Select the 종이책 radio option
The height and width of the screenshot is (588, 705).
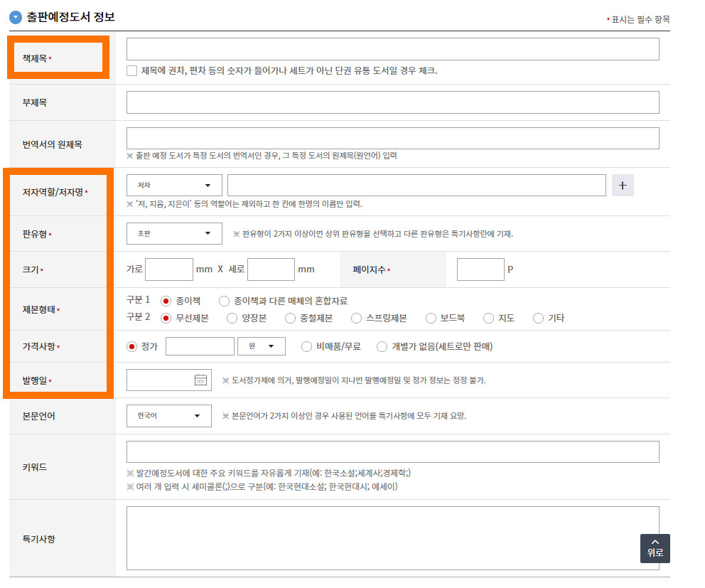coord(166,301)
